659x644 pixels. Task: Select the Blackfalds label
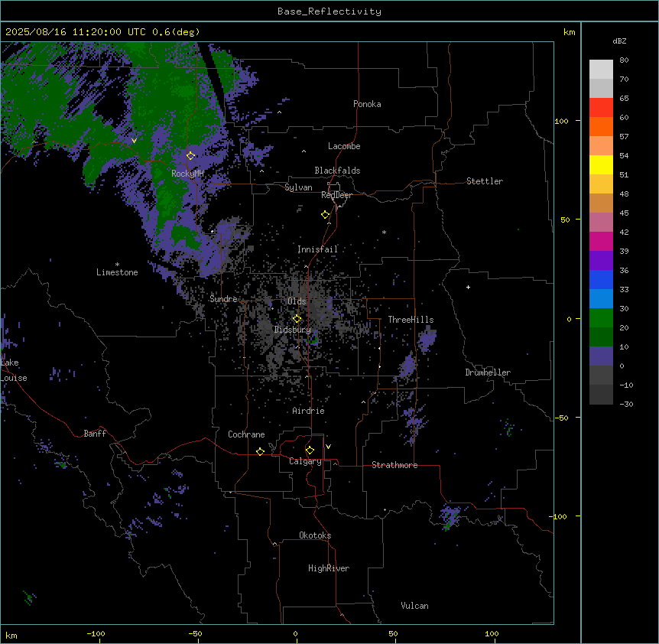[x=337, y=171]
